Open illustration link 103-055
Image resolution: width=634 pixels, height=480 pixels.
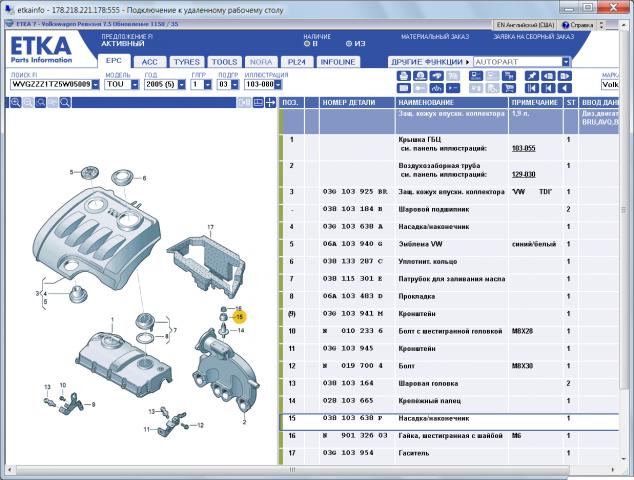point(524,148)
